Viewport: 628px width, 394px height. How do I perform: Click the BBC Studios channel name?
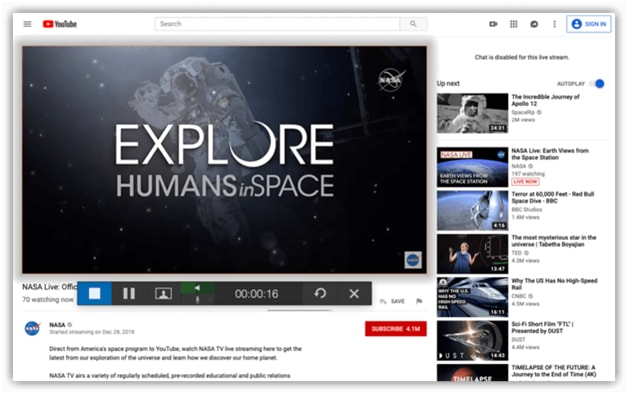click(527, 209)
